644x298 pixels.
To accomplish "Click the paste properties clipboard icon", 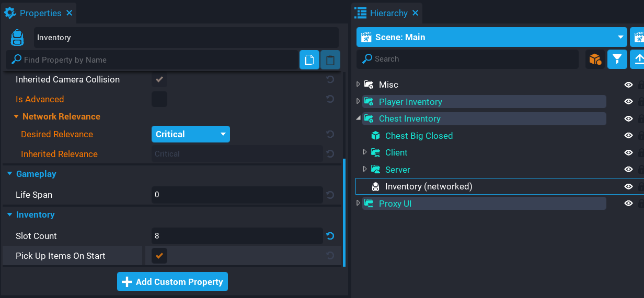I will pyautogui.click(x=330, y=60).
